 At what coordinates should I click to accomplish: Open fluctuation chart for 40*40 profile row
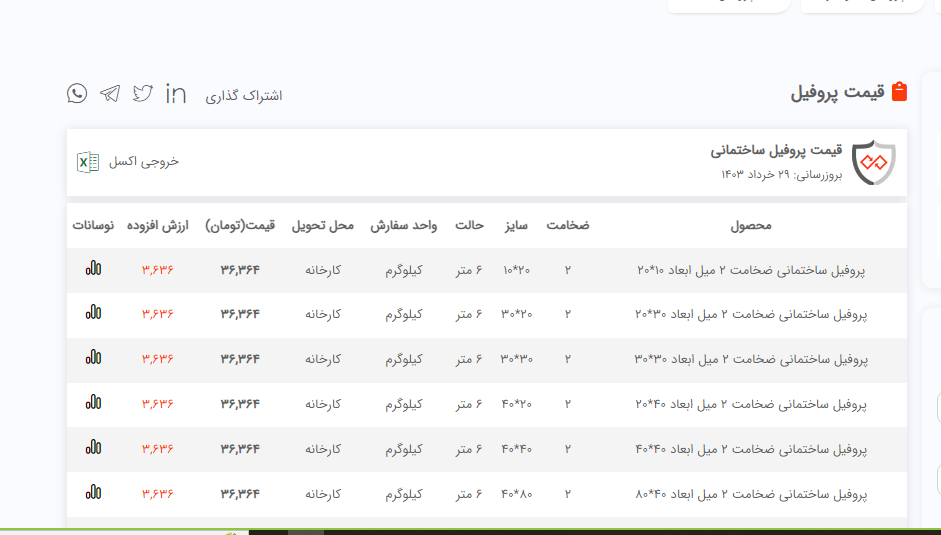click(x=93, y=447)
